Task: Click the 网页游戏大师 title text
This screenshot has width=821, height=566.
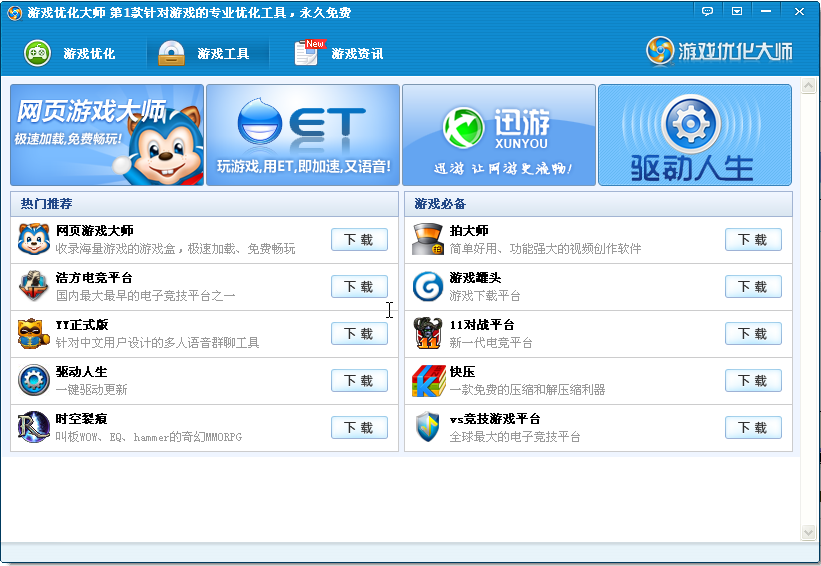Action: (x=95, y=230)
